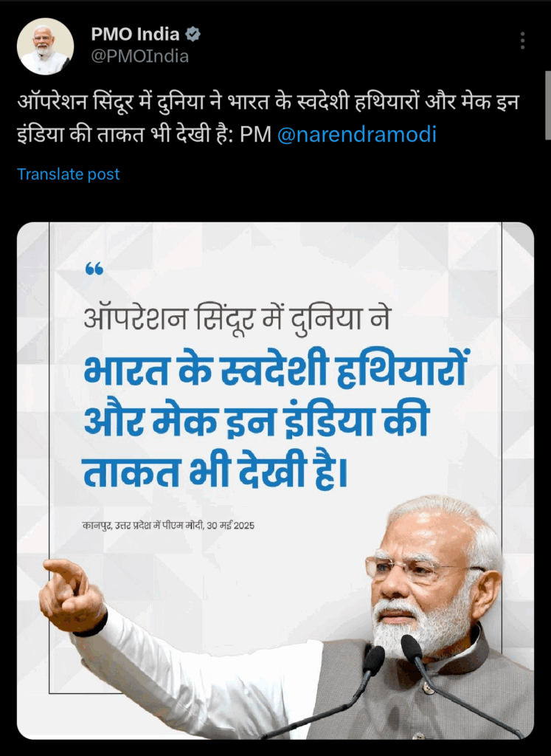The width and height of the screenshot is (551, 756).
Task: Open the @narendramodi mention
Action: [x=357, y=134]
